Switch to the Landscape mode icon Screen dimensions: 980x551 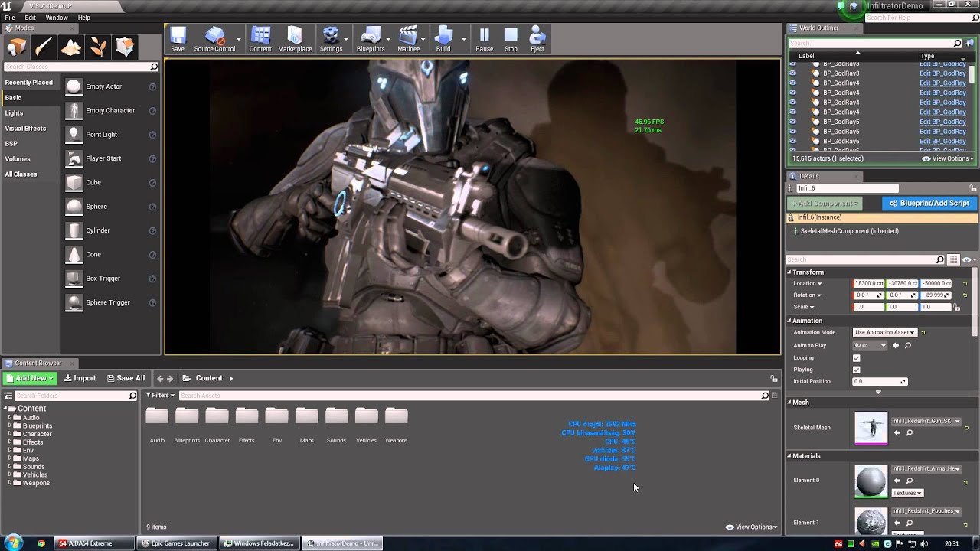[x=71, y=47]
